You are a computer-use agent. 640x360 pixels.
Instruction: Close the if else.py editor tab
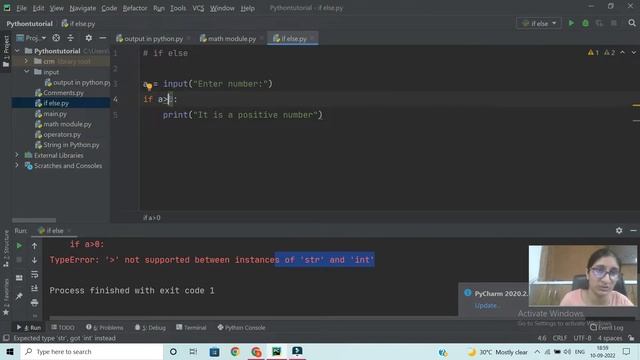click(x=313, y=39)
